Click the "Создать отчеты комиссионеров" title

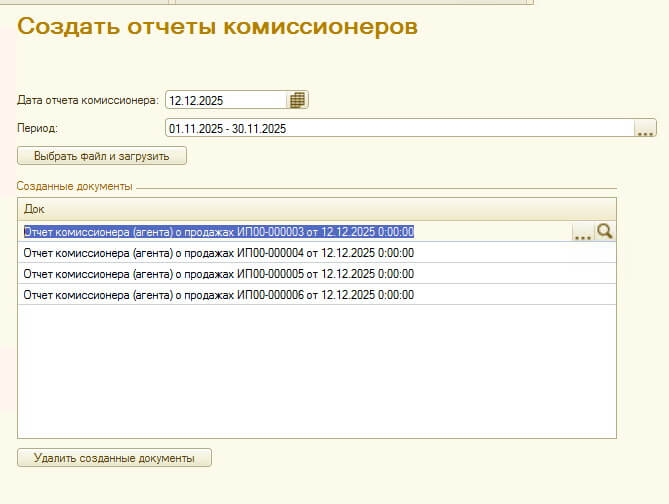(x=218, y=28)
